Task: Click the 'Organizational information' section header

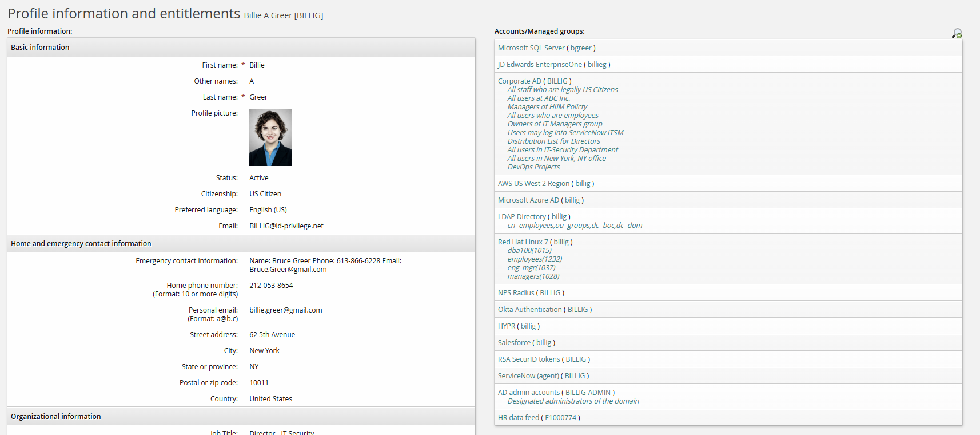Action: click(x=241, y=417)
